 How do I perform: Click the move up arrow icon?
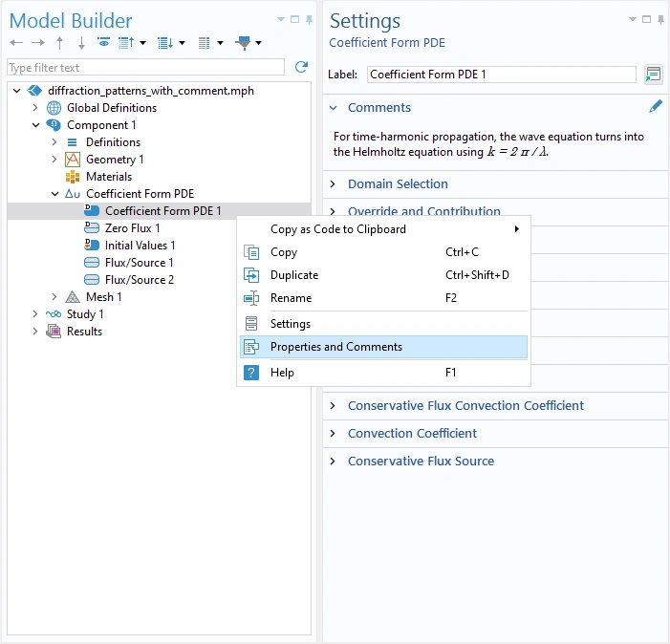click(60, 43)
